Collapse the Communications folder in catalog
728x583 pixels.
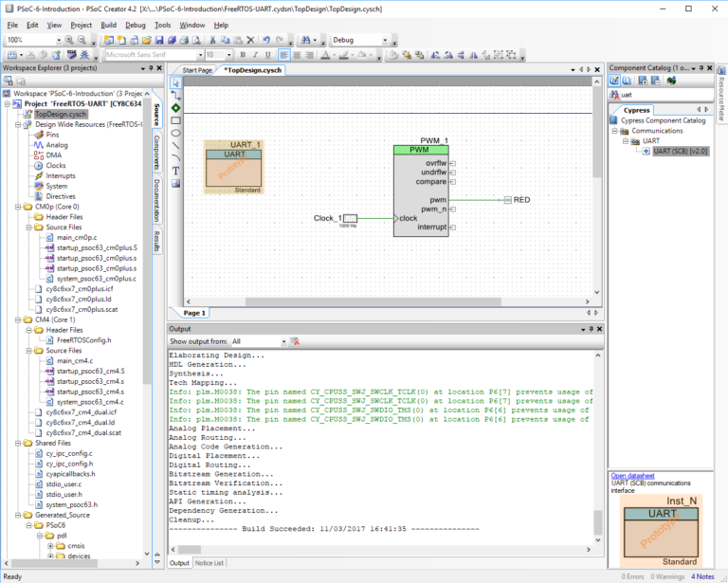tap(615, 131)
